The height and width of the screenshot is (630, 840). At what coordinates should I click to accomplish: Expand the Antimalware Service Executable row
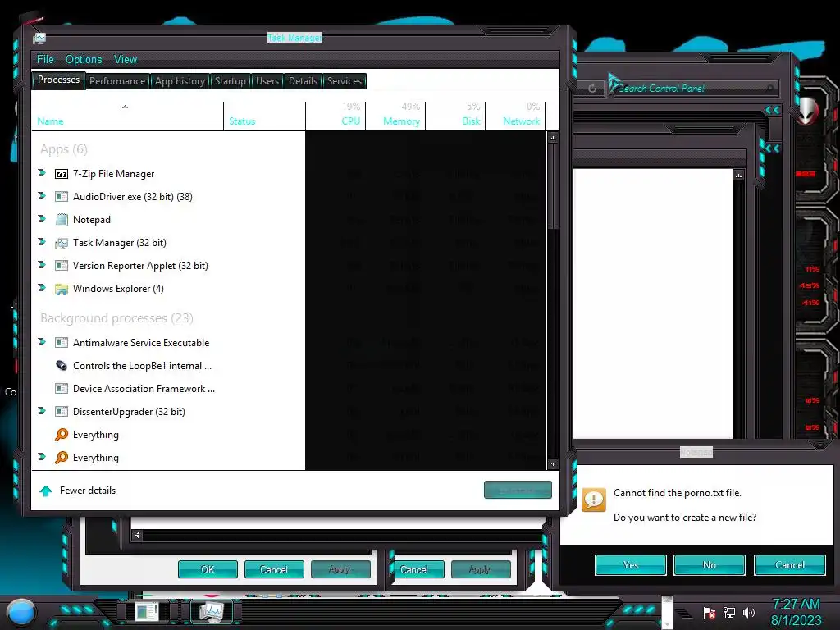(x=42, y=342)
